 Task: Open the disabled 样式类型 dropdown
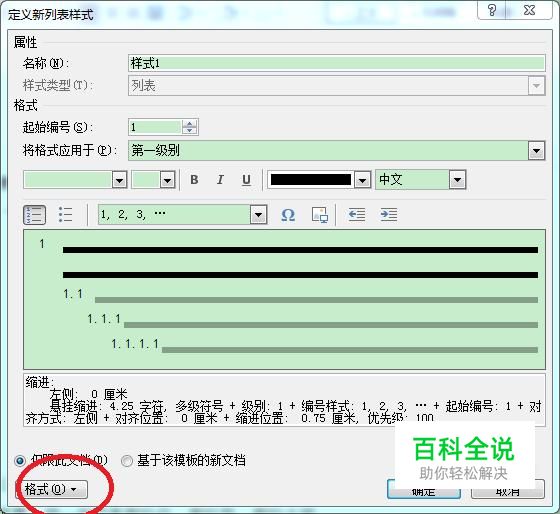(536, 85)
